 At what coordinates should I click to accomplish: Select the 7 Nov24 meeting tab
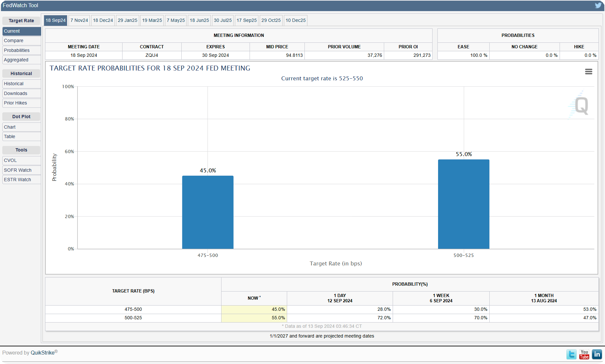pyautogui.click(x=79, y=20)
